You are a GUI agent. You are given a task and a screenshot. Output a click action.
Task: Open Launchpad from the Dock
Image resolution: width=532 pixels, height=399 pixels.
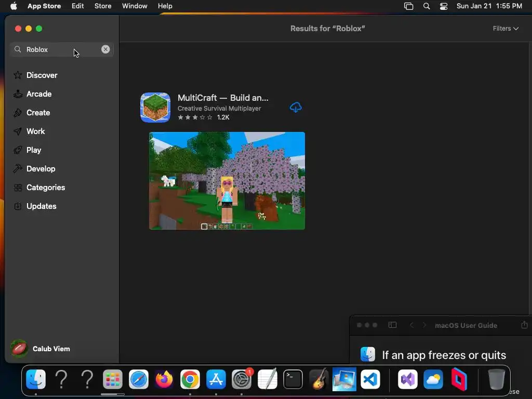pos(113,379)
